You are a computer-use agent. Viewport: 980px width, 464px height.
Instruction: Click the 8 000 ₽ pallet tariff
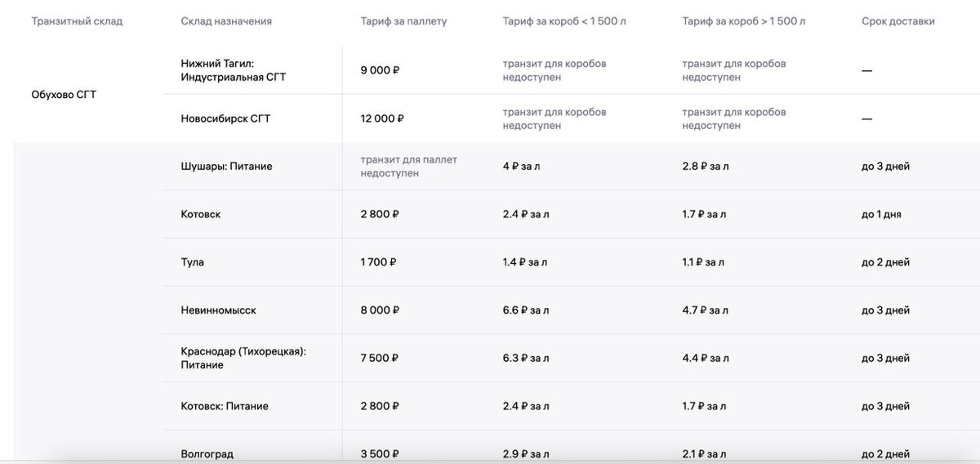pyautogui.click(x=380, y=310)
